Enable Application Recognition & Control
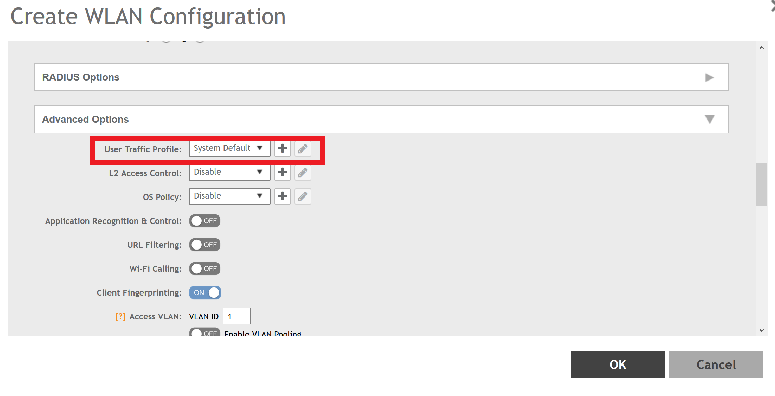The width and height of the screenshot is (775, 396). coord(205,220)
